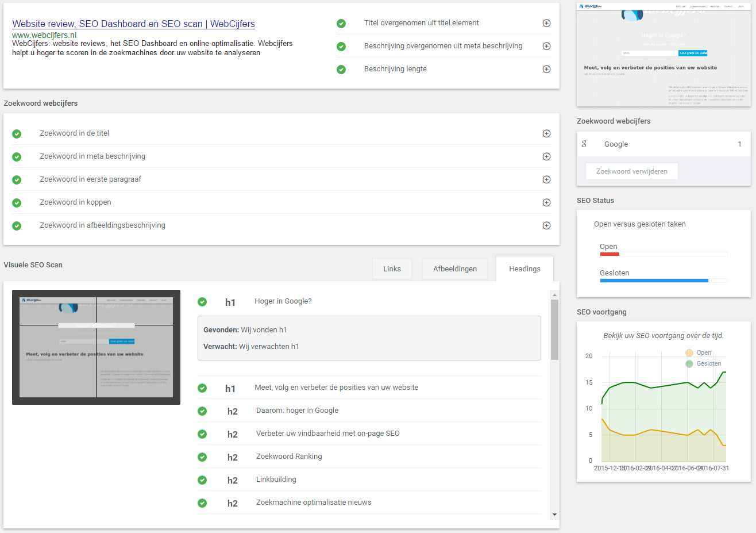Viewport: 756px width, 533px height.
Task: Click the red Open tasks progress bar
Action: tap(610, 254)
